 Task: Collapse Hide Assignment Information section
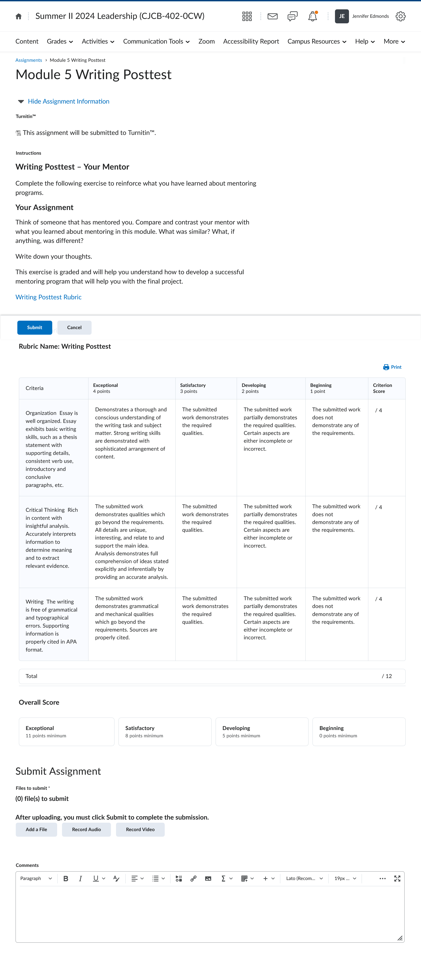coord(68,101)
